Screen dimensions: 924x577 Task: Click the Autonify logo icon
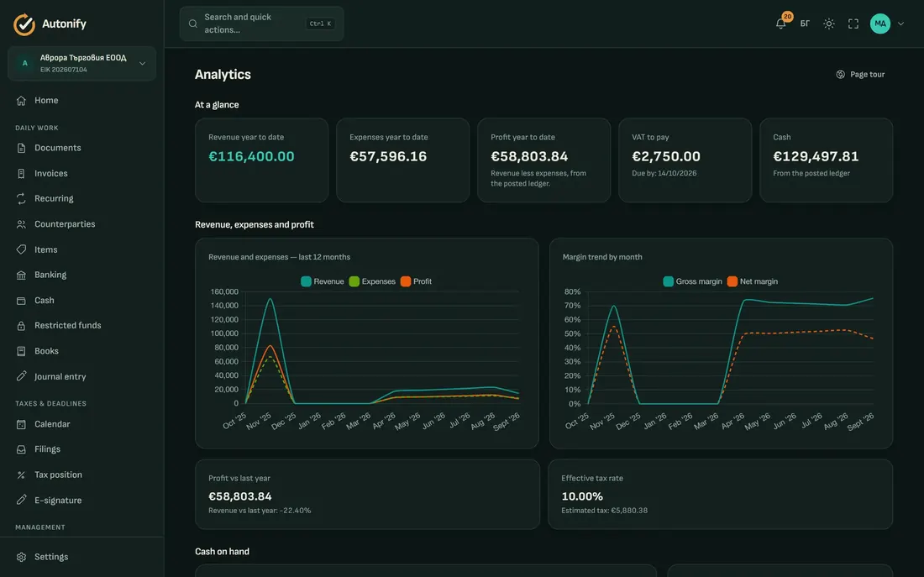click(24, 24)
